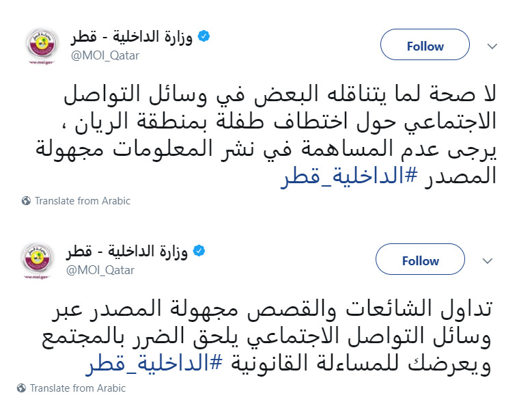
Task: Click verified badge on the first tweet
Action: [204, 37]
